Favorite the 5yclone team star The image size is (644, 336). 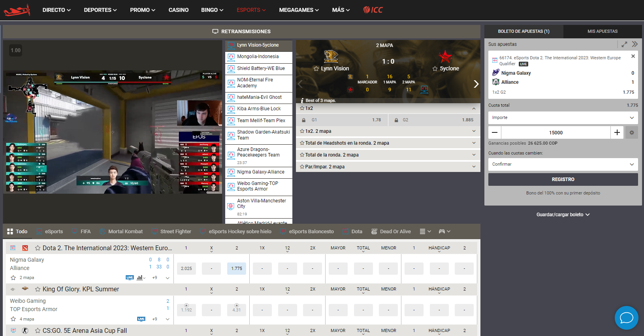[435, 69]
